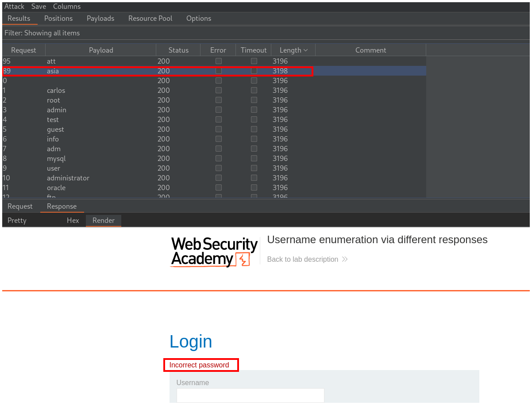Click the Username input field

pyautogui.click(x=250, y=395)
